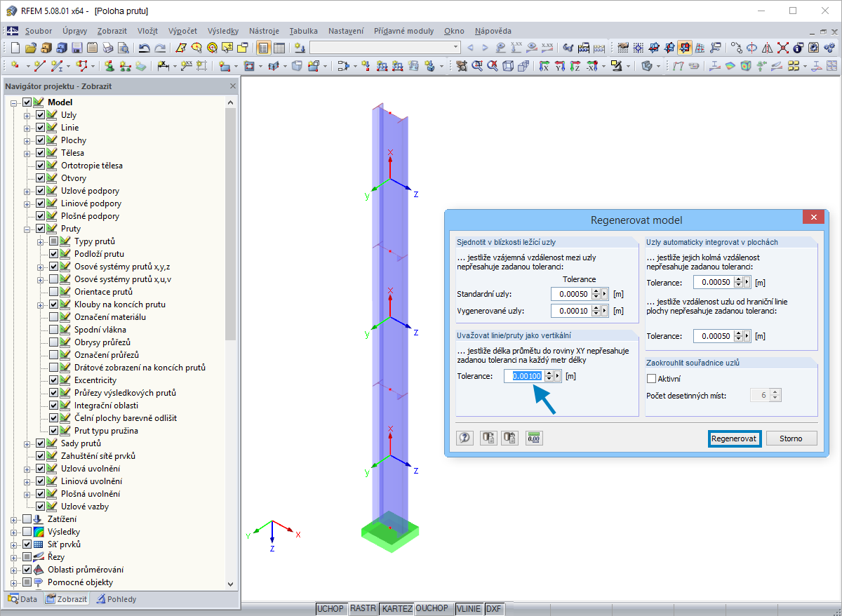Click the second save-defaults icon in dialog
Screen dimensions: 842x616
click(x=509, y=438)
